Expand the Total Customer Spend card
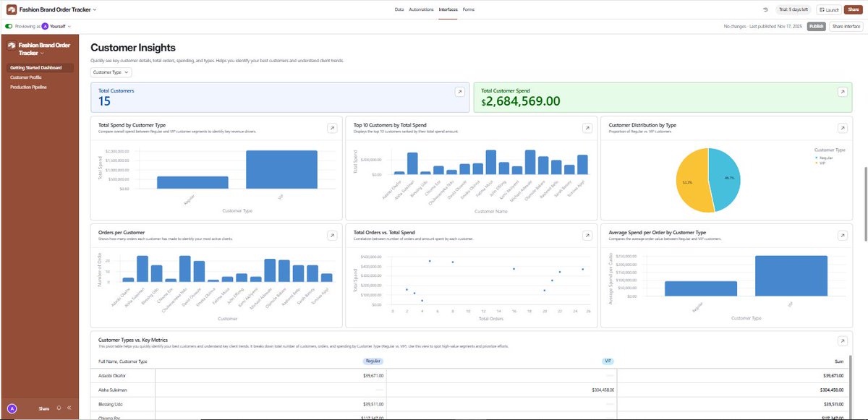868x420 pixels. pyautogui.click(x=842, y=92)
